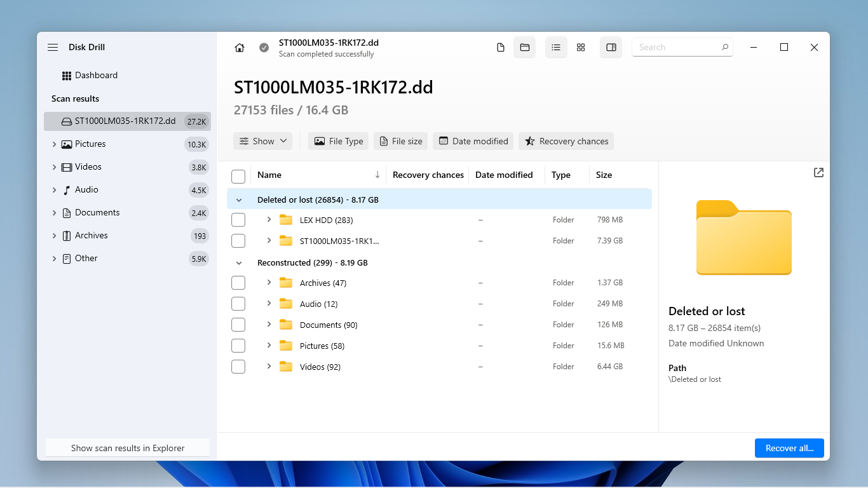
Task: Expand Audio category in sidebar
Action: (54, 190)
